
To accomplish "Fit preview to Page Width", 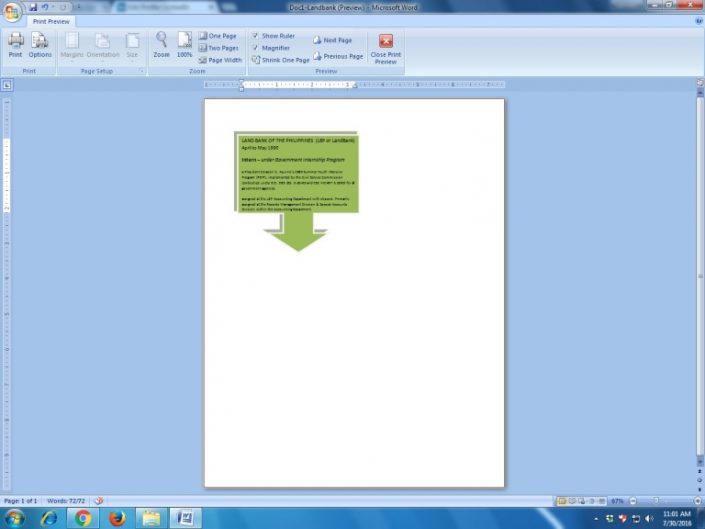I will [x=220, y=60].
